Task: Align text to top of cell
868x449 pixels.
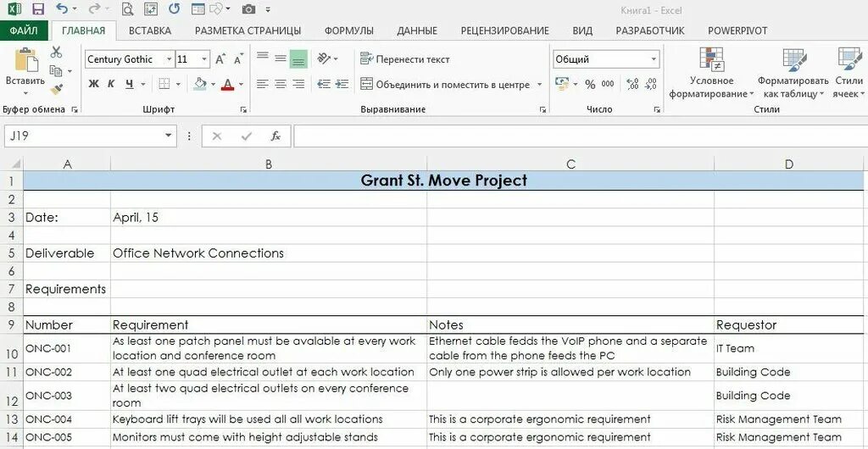Action: (x=263, y=58)
